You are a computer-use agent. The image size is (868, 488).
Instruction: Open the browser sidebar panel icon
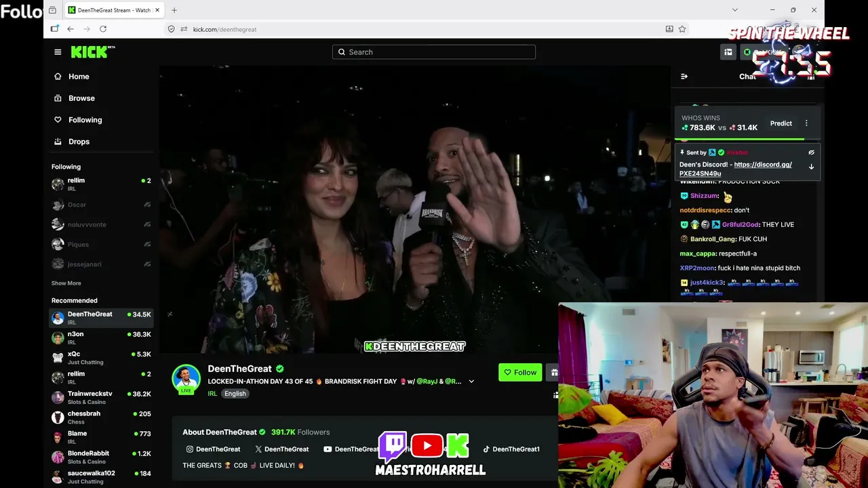55,29
